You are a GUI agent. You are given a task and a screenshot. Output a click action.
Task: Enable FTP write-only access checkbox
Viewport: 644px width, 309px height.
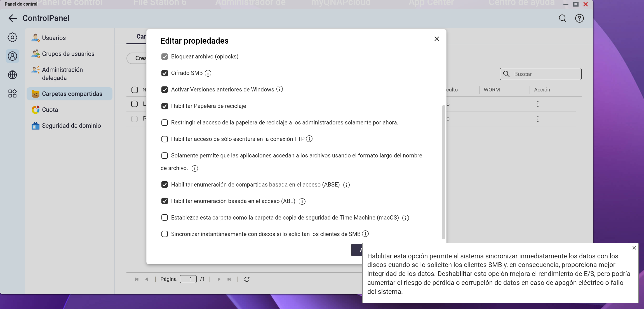tap(164, 139)
